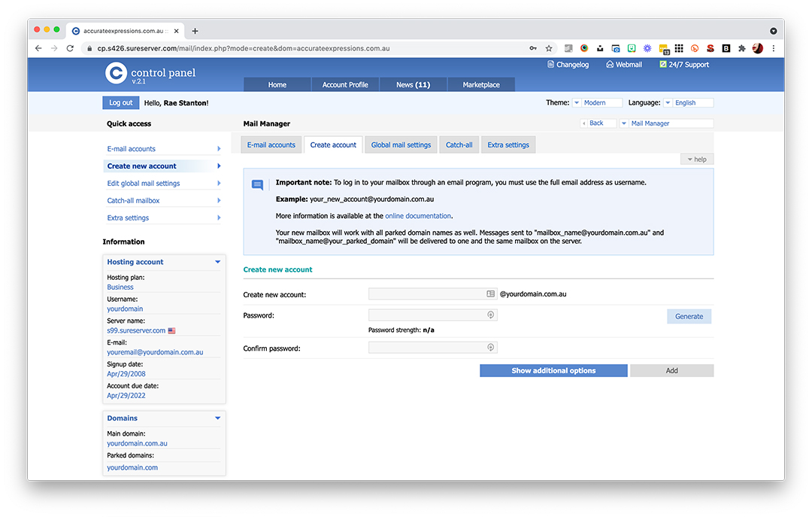Image resolution: width=812 pixels, height=517 pixels.
Task: Expand the help panel
Action: coord(696,160)
